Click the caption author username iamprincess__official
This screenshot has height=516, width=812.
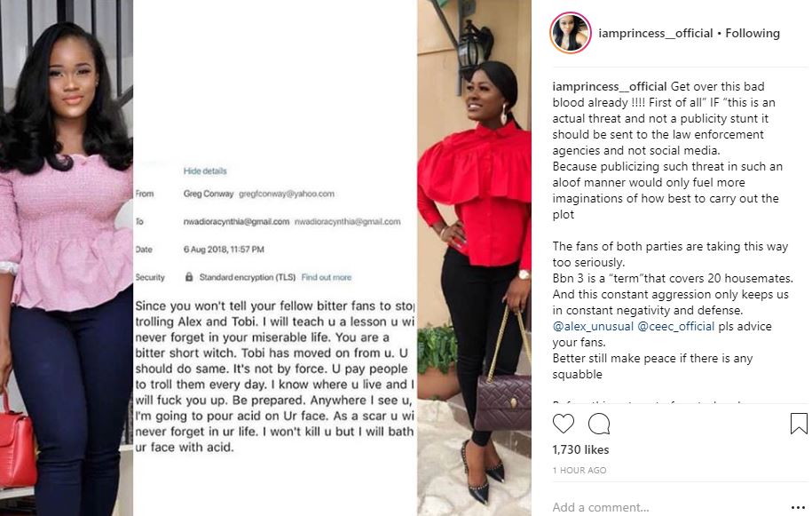610,86
